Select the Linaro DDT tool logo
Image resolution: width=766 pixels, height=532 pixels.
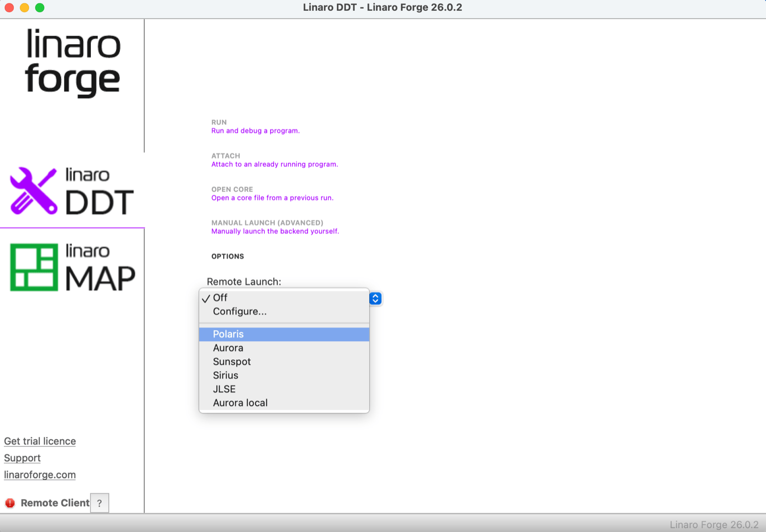[x=72, y=191]
